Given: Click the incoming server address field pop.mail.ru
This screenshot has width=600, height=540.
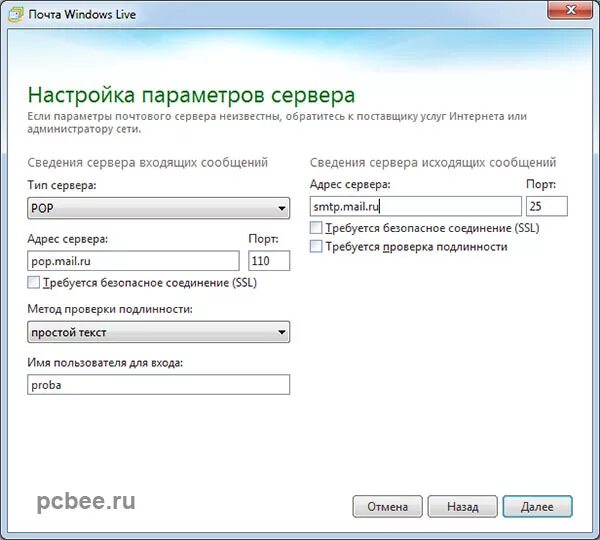Looking at the screenshot, I should click(133, 261).
